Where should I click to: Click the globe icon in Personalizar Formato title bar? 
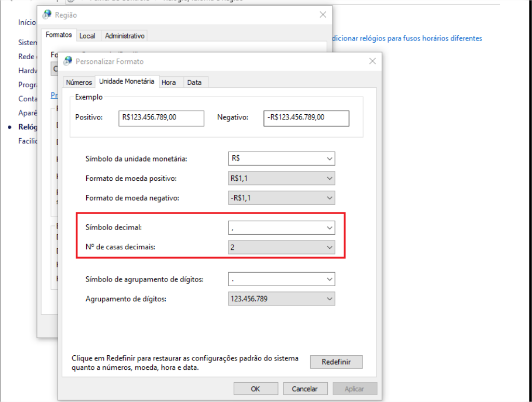pos(68,61)
